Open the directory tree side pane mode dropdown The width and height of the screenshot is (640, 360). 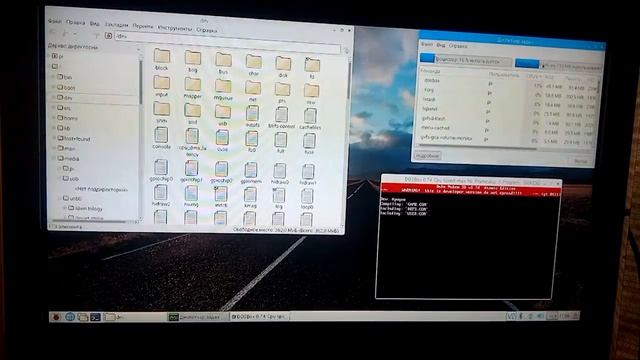pos(138,48)
